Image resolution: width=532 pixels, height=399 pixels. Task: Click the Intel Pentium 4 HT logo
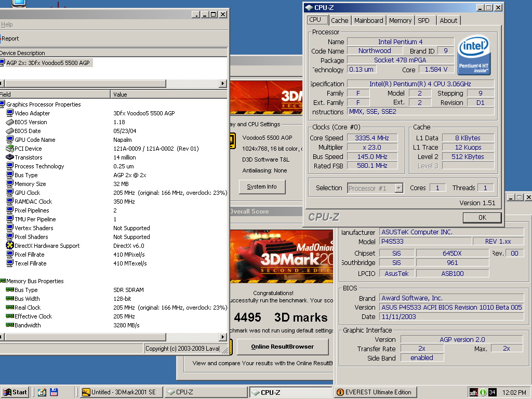tap(474, 55)
